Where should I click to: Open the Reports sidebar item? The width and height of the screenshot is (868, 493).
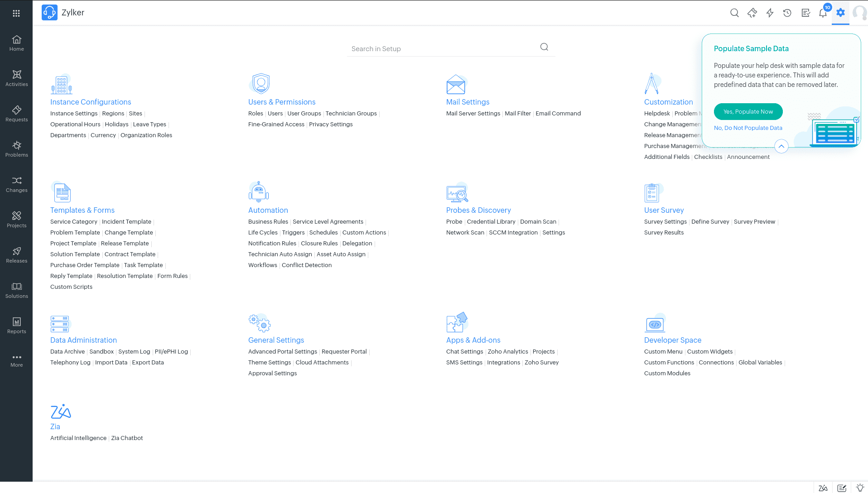[17, 325]
